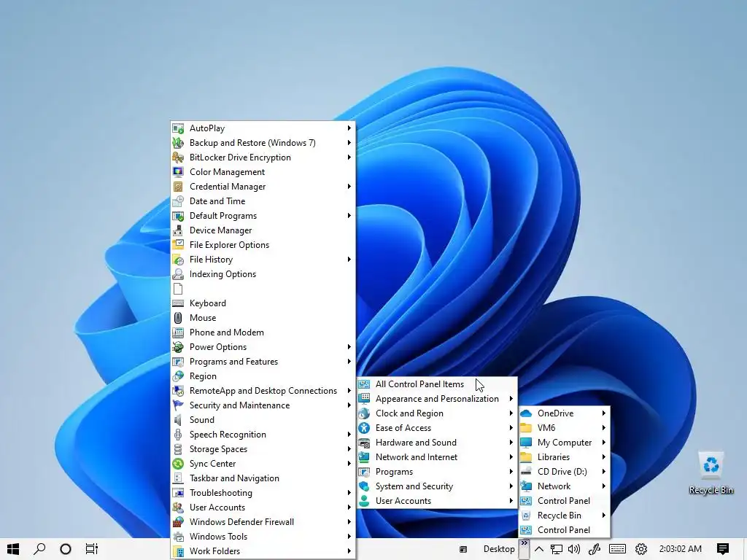The width and height of the screenshot is (747, 560).
Task: Click the File Explorer Options icon
Action: [178, 245]
